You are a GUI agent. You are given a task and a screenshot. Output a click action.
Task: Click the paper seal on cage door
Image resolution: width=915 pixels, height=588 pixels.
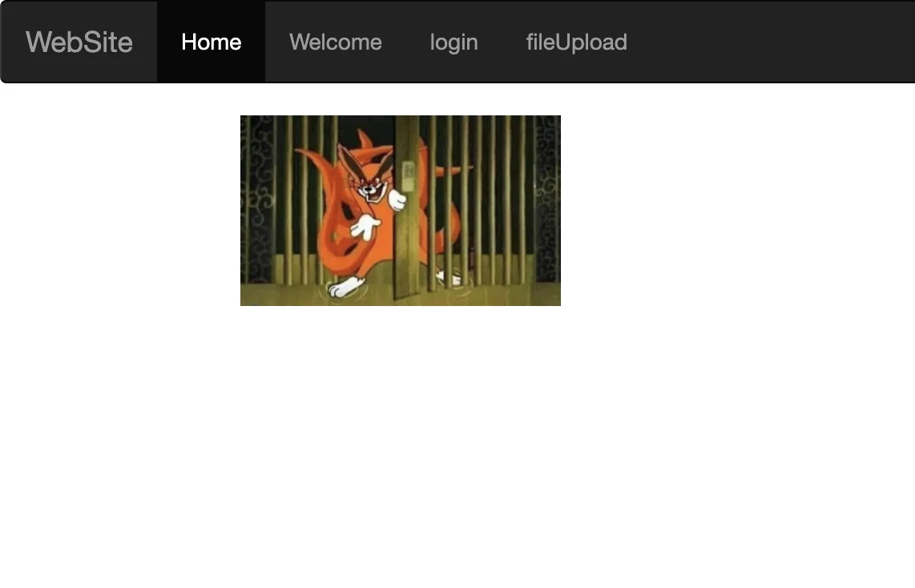click(409, 176)
